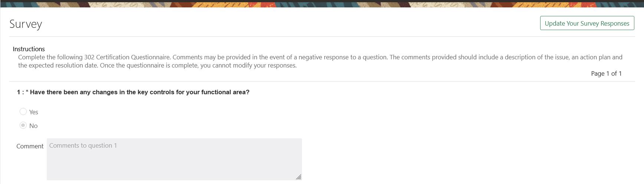The height and width of the screenshot is (184, 644).
Task: Click the Page 1 of 1 indicator
Action: click(606, 73)
